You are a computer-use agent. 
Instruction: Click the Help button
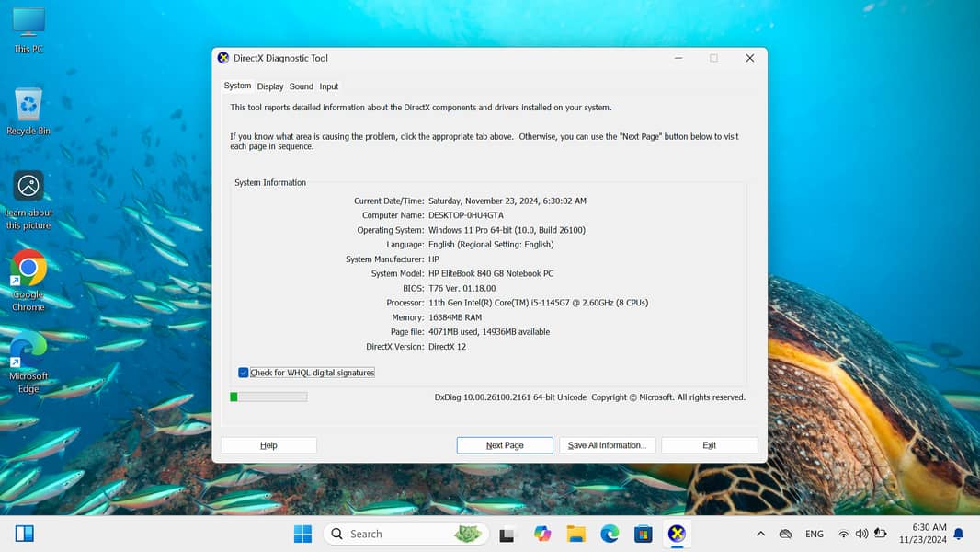(268, 445)
